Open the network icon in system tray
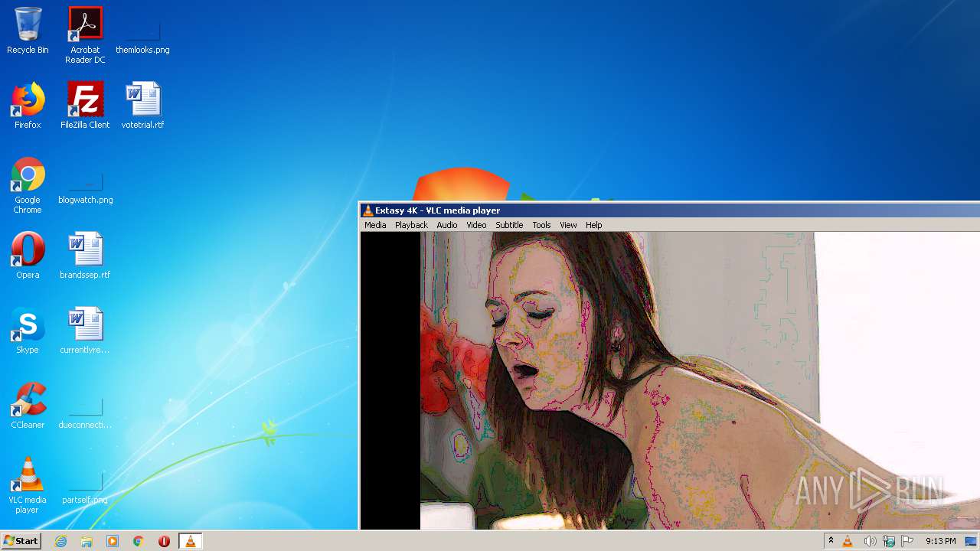980x551 pixels. (x=889, y=541)
